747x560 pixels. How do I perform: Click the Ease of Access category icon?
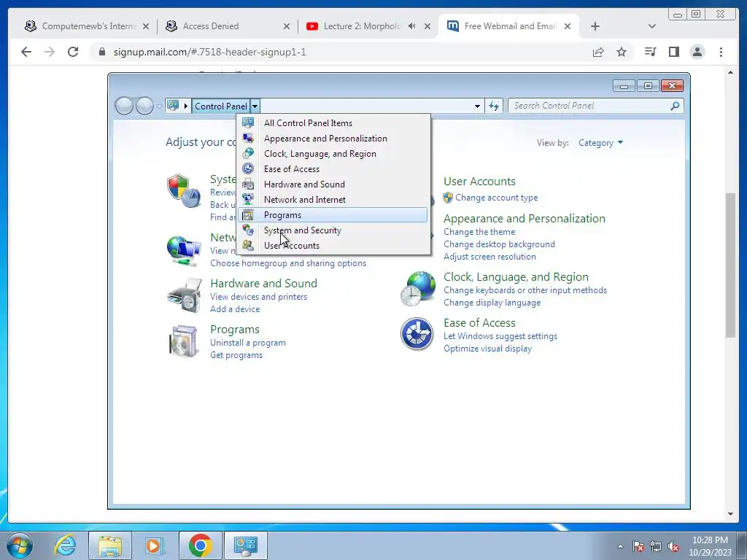coord(417,334)
